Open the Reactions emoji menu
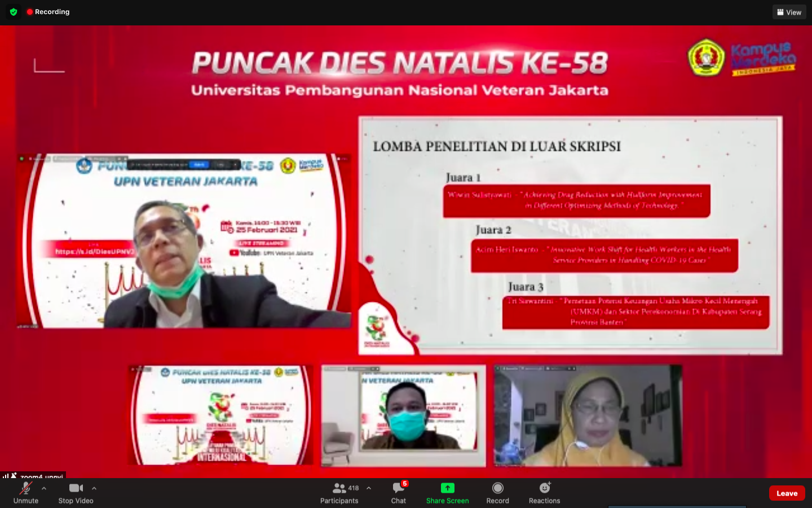The image size is (812, 508). click(544, 492)
